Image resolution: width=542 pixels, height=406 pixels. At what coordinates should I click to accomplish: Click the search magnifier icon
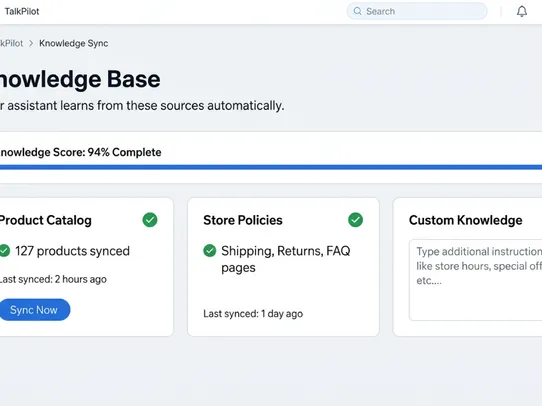click(358, 11)
